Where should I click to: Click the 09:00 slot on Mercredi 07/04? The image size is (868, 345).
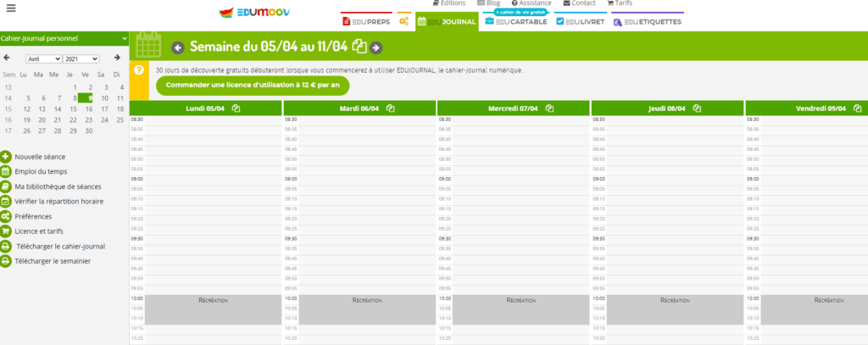coord(519,180)
